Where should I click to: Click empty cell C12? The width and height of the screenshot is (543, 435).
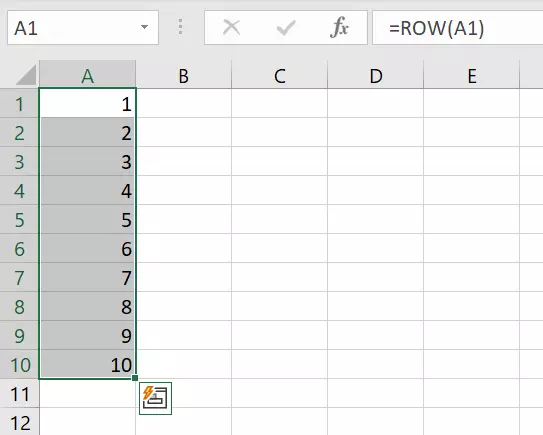(279, 422)
